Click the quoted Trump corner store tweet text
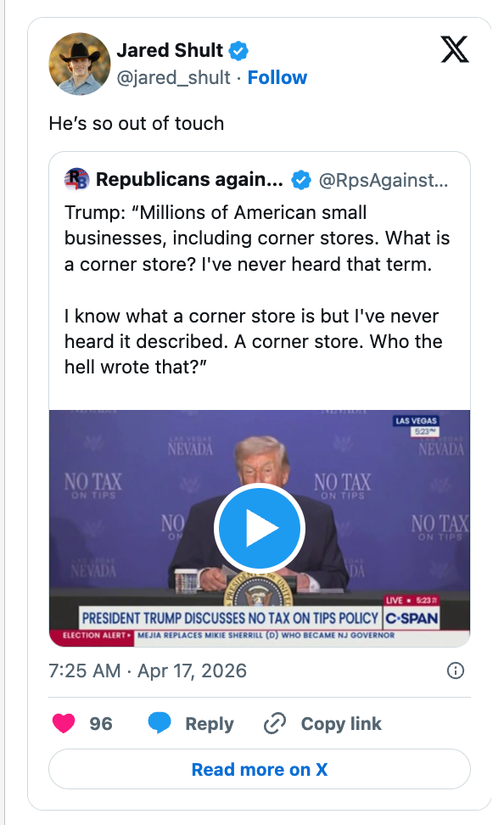Screen dimensions: 504x825 255,289
